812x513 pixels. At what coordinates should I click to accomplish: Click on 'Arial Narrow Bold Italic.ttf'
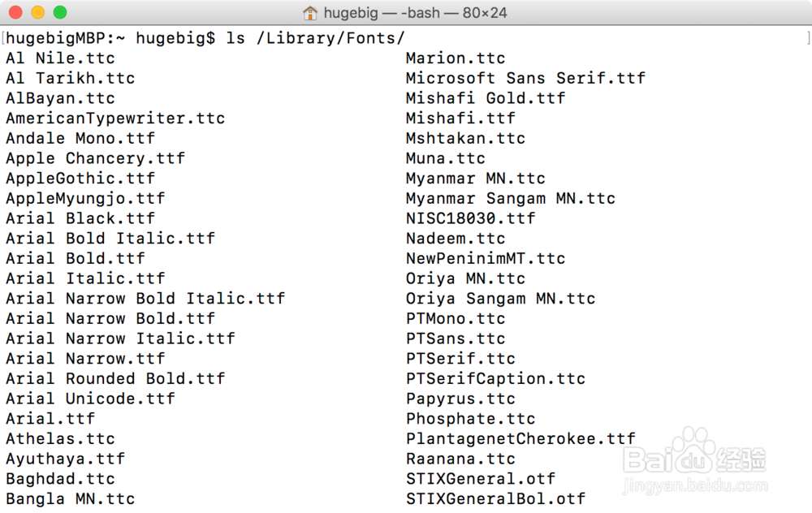(x=145, y=299)
